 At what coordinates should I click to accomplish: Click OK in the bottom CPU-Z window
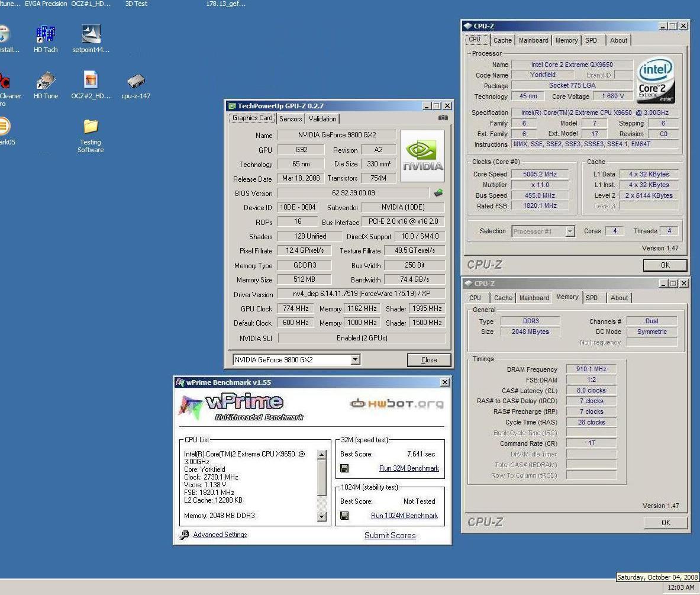[x=666, y=522]
